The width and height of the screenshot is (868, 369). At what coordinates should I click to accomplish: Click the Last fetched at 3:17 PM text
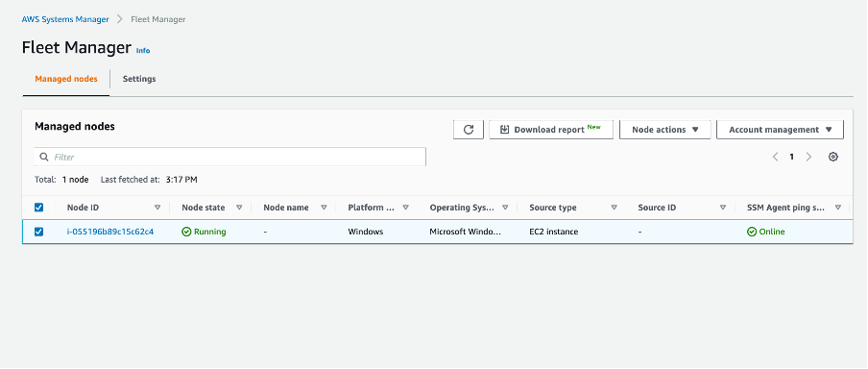point(149,180)
